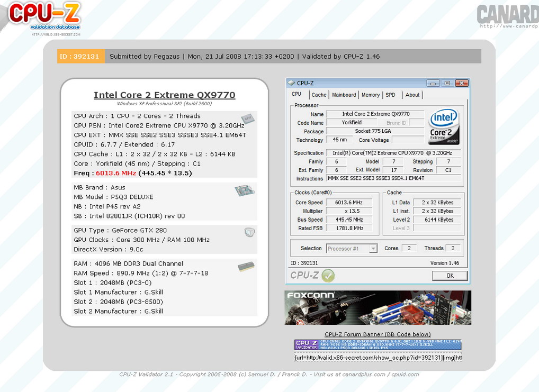Close the CPU-Z window

462,83
